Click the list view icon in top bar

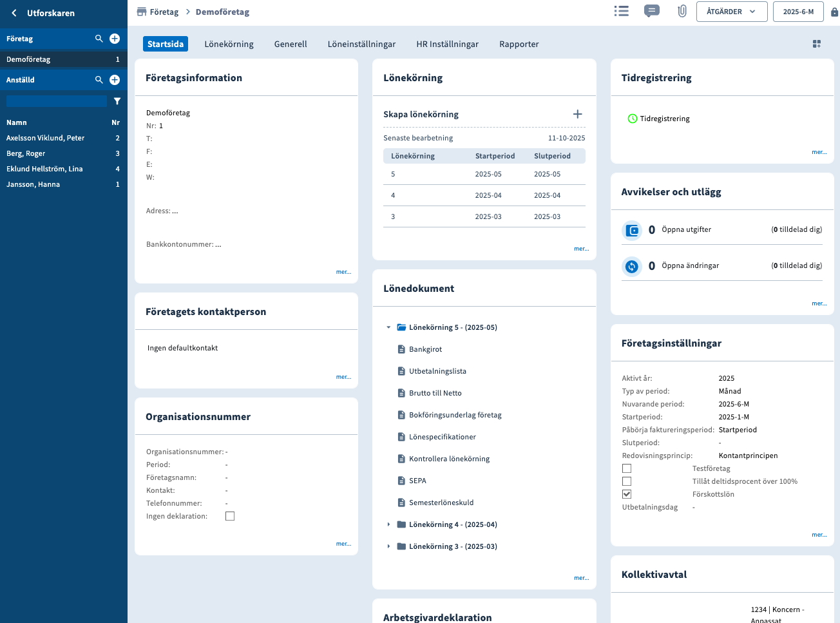pyautogui.click(x=621, y=11)
